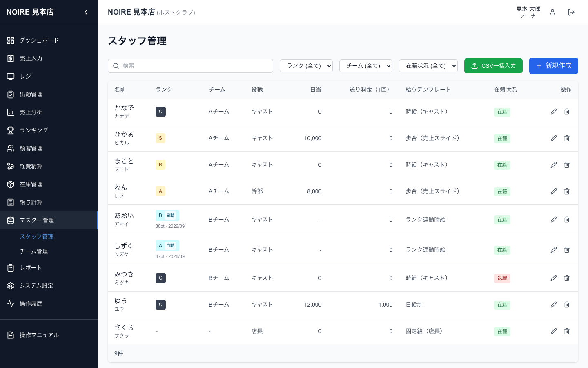
Task: Open 顧客管理 from the sidebar
Action: (49, 148)
